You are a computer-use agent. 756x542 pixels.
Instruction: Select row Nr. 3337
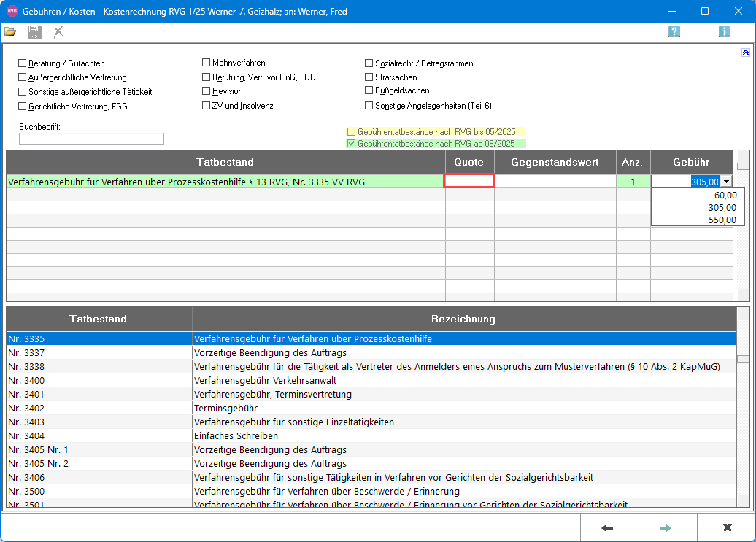coord(371,352)
